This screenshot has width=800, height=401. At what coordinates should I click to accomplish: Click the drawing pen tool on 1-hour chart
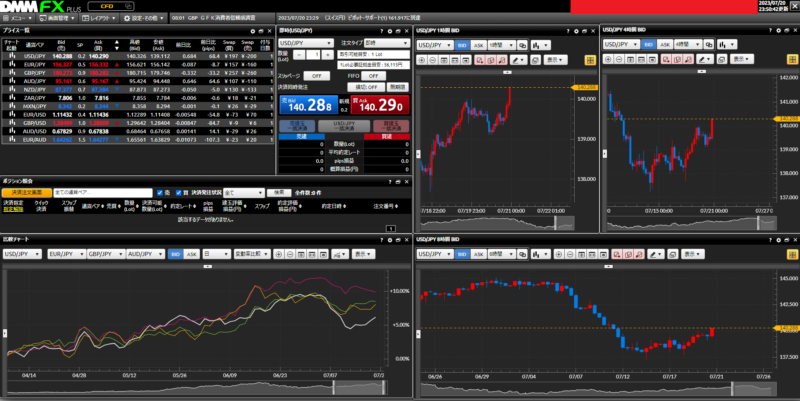(x=517, y=60)
